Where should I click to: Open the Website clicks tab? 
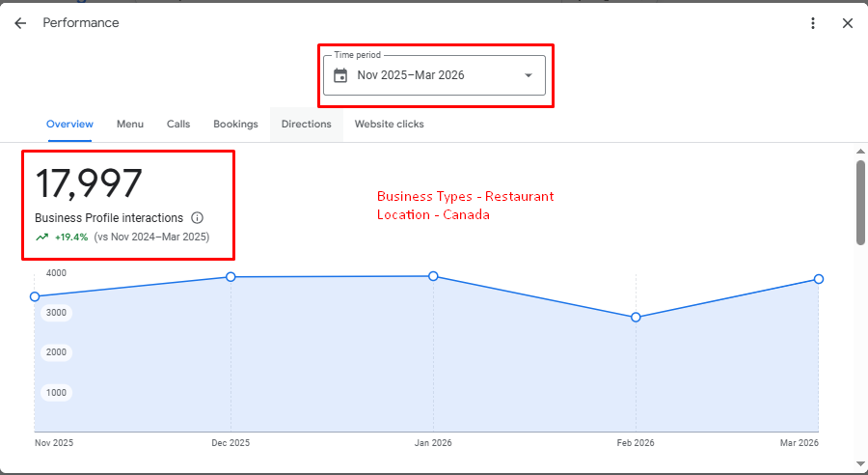(x=389, y=124)
